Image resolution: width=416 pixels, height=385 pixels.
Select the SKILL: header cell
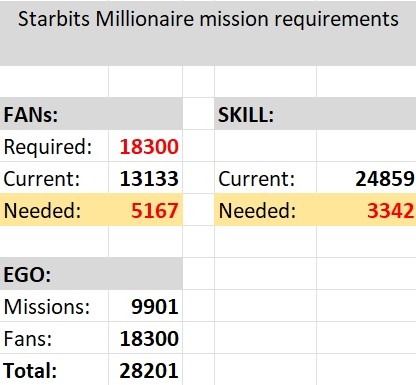pos(315,114)
